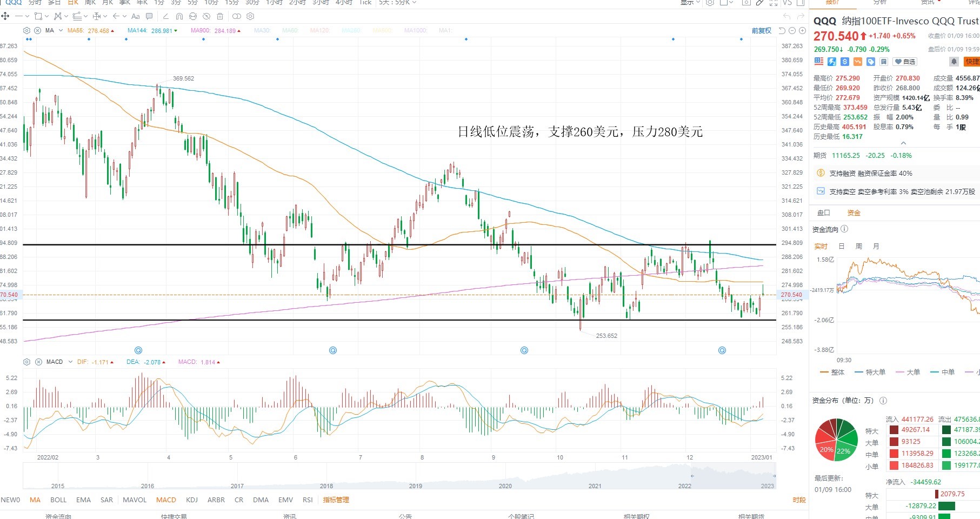Click the 快捷 orange quick trade button
This screenshot has width=980, height=519.
972,62
